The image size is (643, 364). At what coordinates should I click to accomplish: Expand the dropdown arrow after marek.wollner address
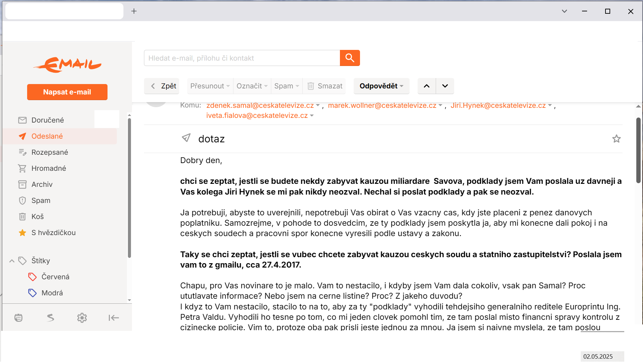tap(440, 105)
